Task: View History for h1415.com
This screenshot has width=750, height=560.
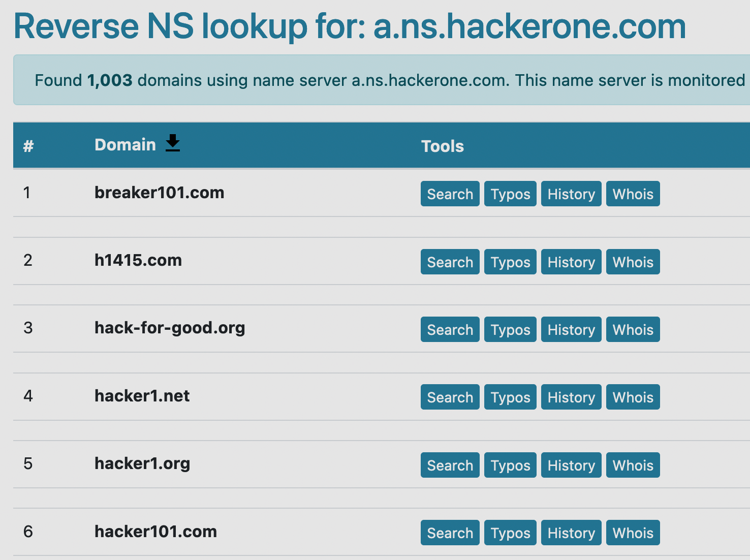Action: click(571, 262)
